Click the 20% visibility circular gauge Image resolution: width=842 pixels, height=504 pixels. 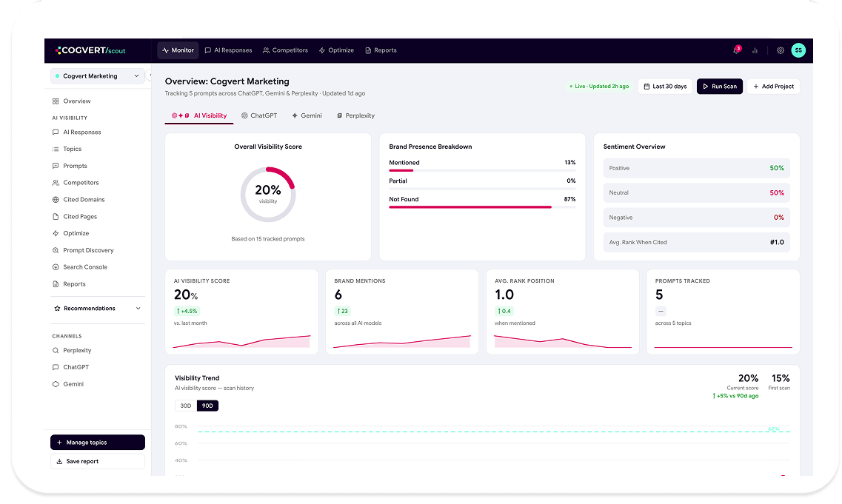click(268, 195)
